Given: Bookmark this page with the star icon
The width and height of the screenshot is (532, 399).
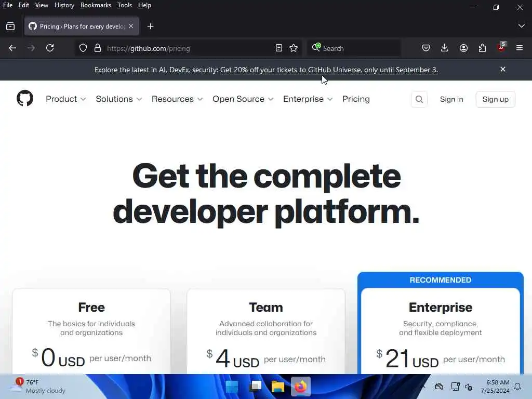Looking at the screenshot, I should (294, 48).
